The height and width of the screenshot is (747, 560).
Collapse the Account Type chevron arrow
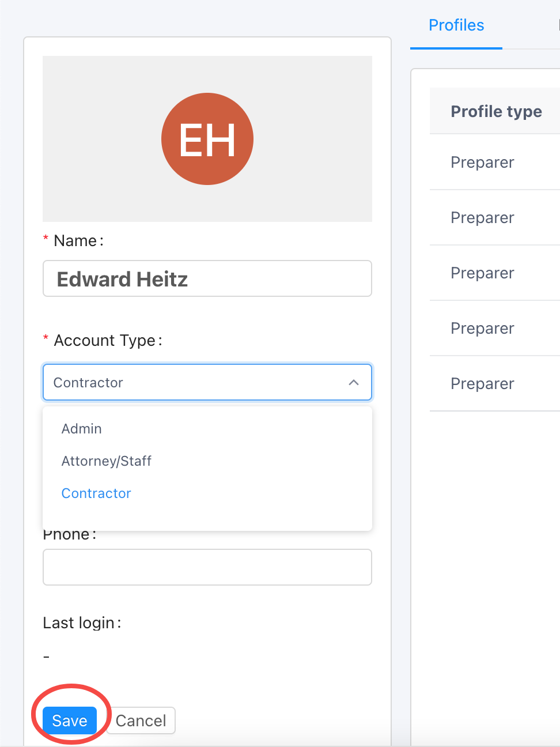pyautogui.click(x=354, y=382)
